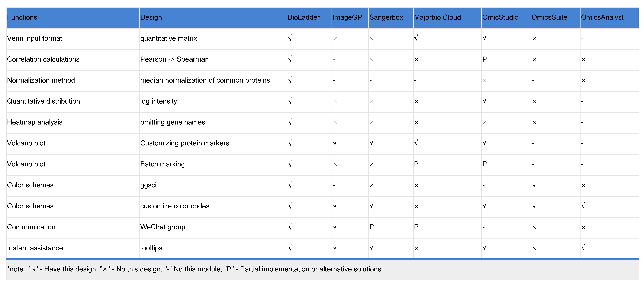Click the Design header cell
The width and height of the screenshot is (644, 287).
(x=151, y=17)
